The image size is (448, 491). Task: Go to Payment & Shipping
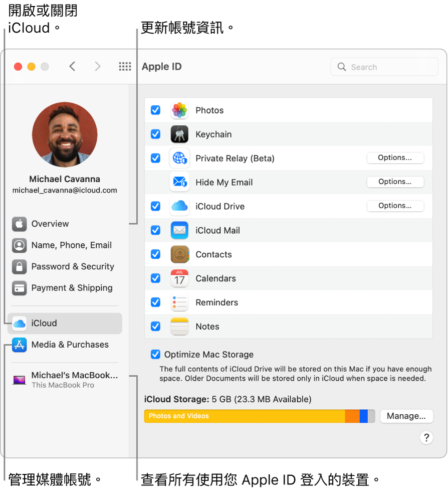tap(65, 288)
